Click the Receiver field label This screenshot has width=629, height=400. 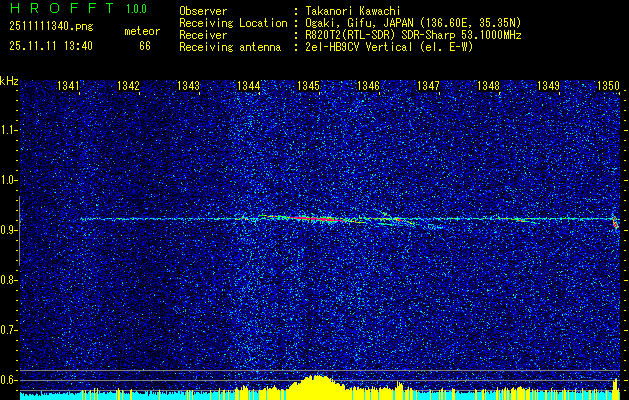coord(203,35)
